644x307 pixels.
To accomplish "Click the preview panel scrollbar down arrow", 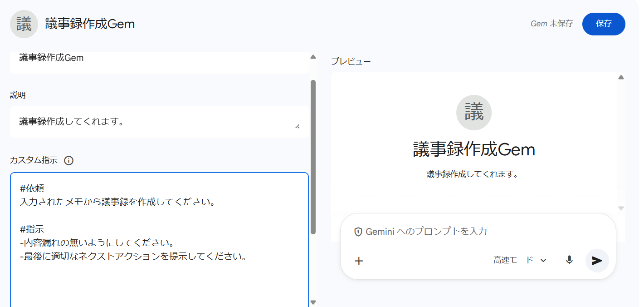I will point(621,208).
